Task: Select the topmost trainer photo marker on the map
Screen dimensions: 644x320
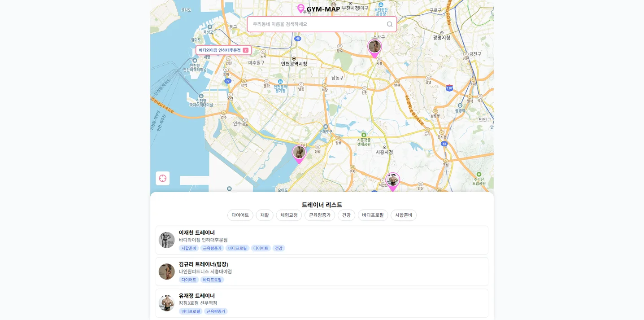Action: tap(374, 46)
